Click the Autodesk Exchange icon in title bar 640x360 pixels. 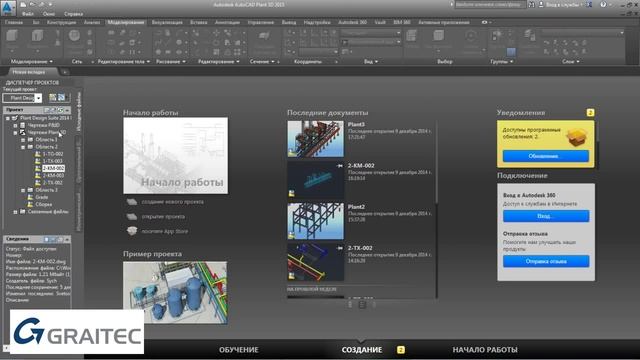click(589, 4)
